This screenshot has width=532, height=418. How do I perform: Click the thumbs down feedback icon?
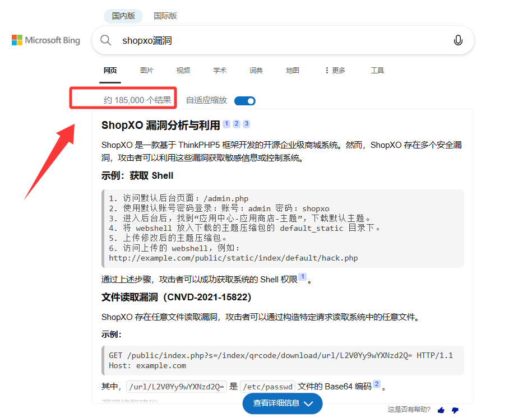455,410
